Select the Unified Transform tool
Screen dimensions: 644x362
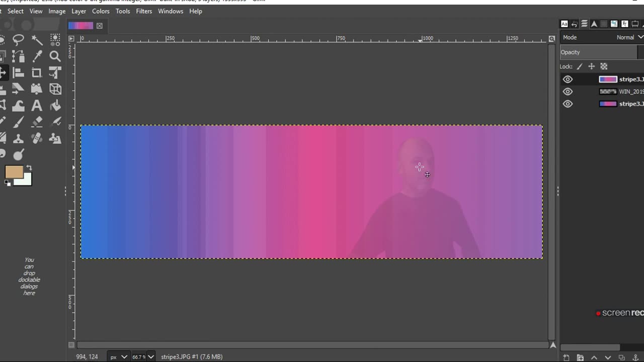tap(55, 73)
